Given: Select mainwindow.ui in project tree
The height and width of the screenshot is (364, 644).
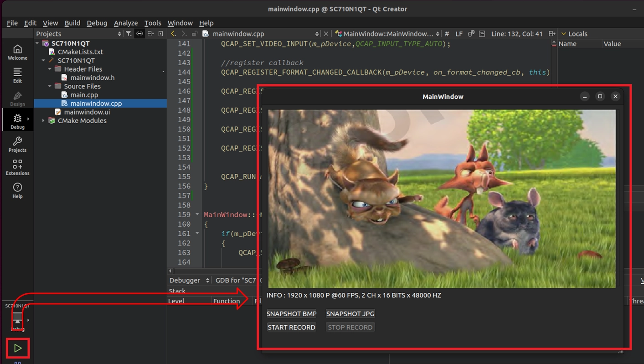Looking at the screenshot, I should (87, 112).
